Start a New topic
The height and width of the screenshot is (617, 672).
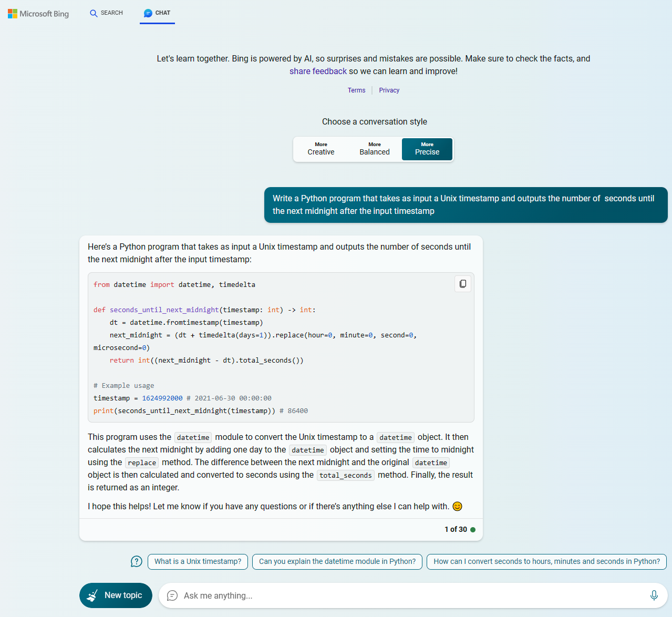116,595
